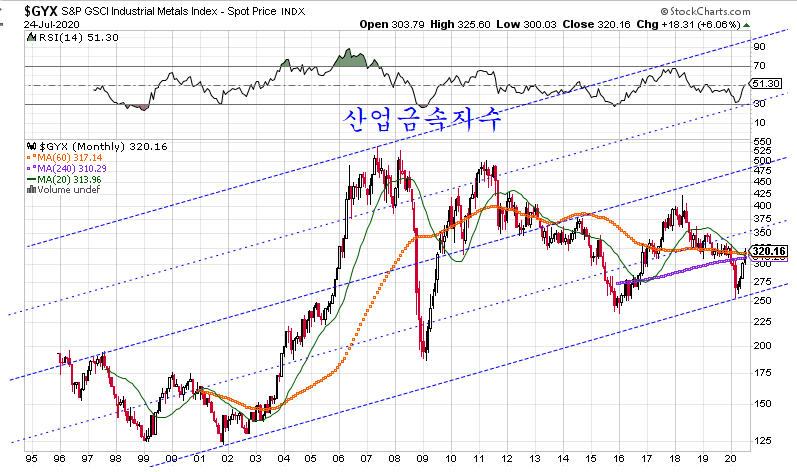Screen dimensions: 797x472
Task: Click year 03 on the time axis
Action: pos(255,459)
